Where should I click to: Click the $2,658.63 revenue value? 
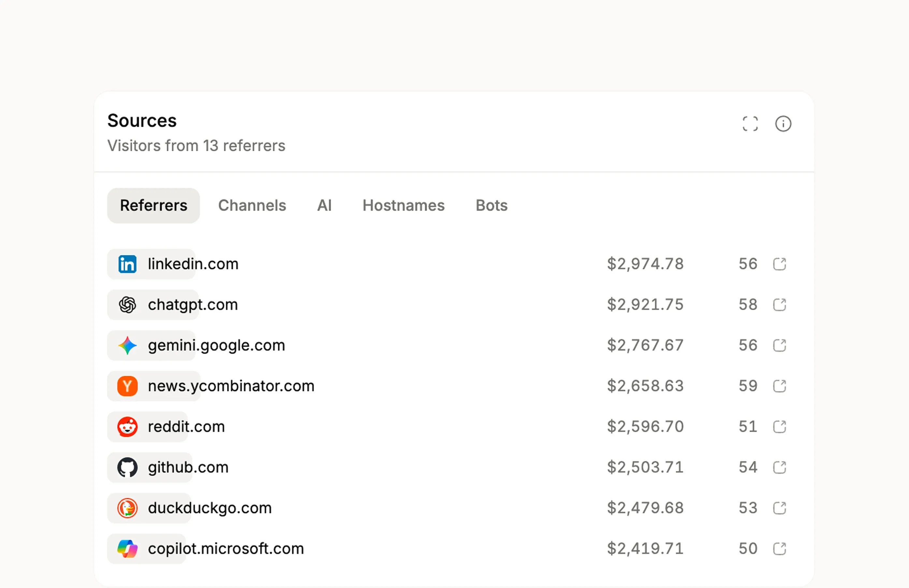pyautogui.click(x=645, y=386)
